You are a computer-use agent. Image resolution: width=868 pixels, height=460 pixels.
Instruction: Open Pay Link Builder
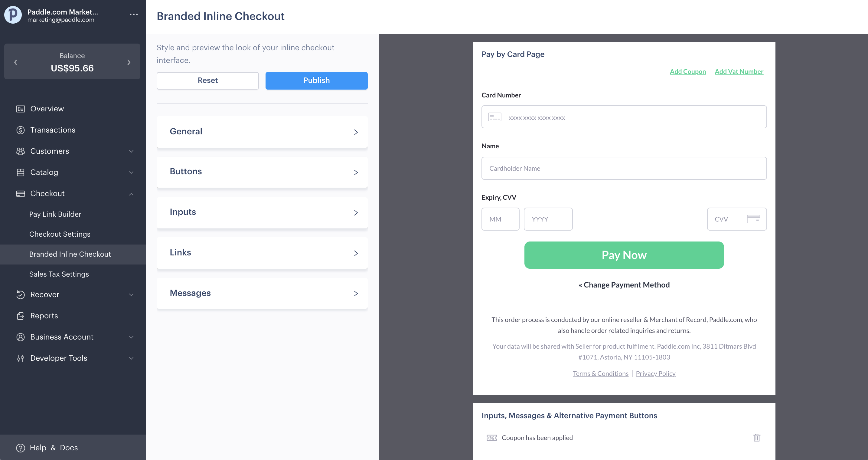pos(55,214)
